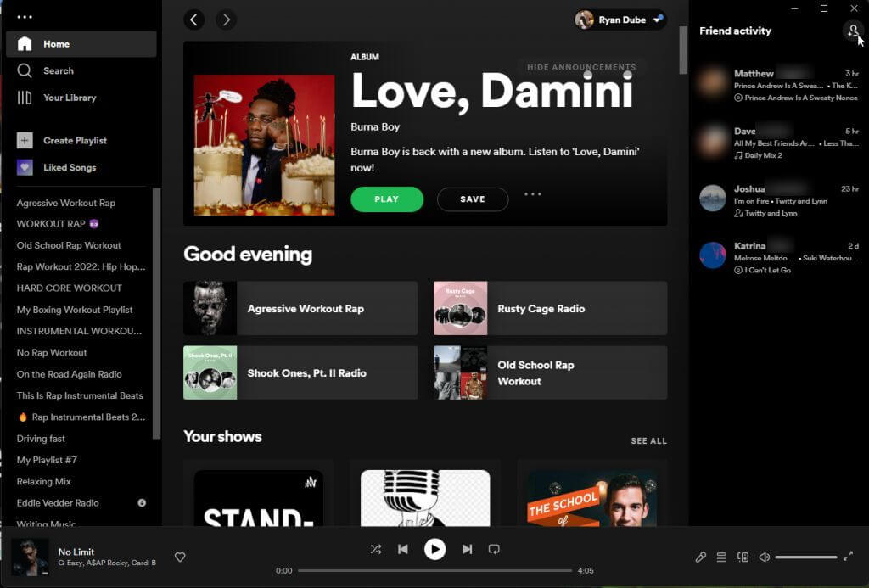Viewport: 869px width, 588px height.
Task: Open Old School Rap Workout card
Action: [550, 373]
